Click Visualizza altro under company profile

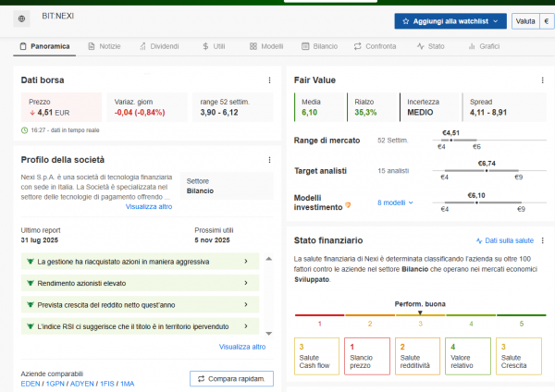[148, 206]
